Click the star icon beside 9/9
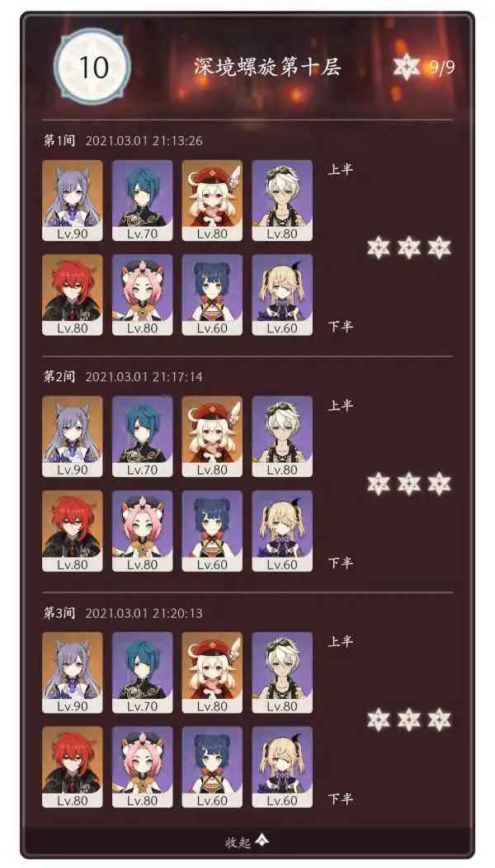The image size is (495, 868). click(407, 67)
